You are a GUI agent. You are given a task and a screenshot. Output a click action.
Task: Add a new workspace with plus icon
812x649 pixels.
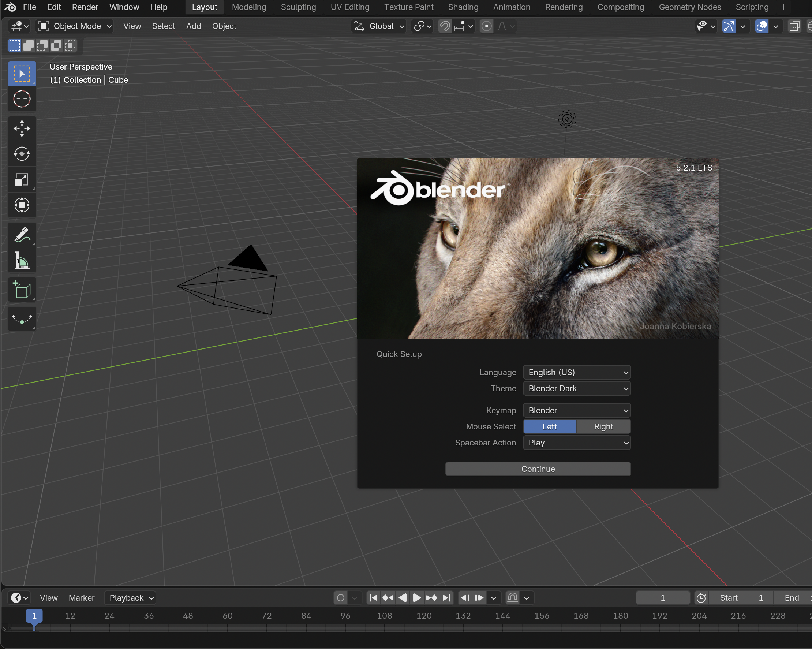(783, 7)
